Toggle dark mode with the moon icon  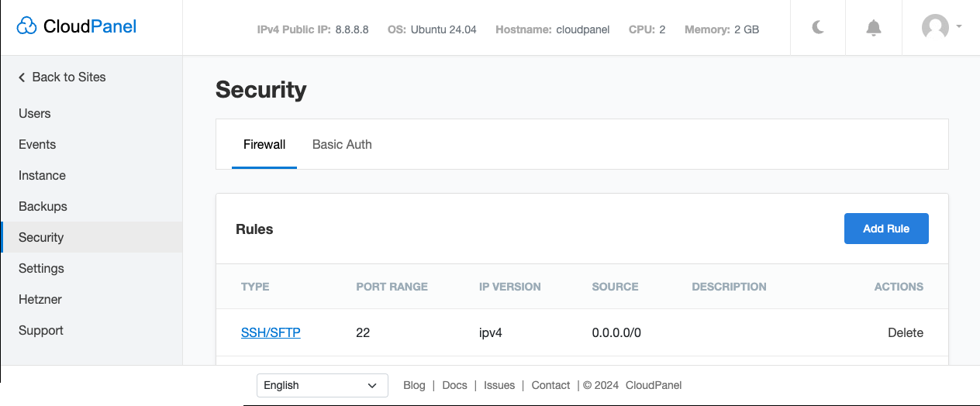(x=818, y=28)
